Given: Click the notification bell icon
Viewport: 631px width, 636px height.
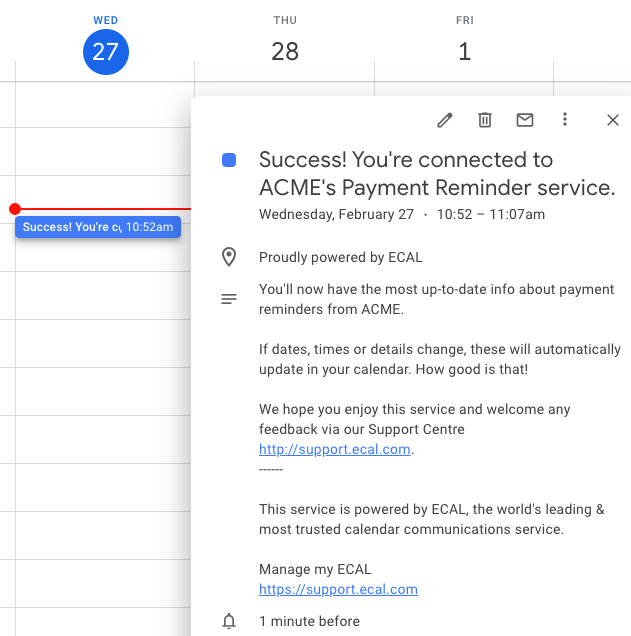Looking at the screenshot, I should (229, 621).
